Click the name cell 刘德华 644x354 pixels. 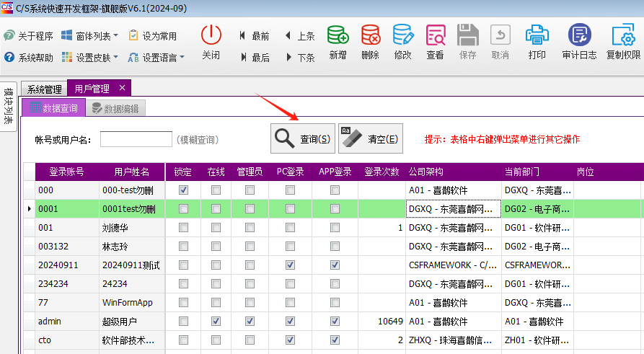[132, 228]
